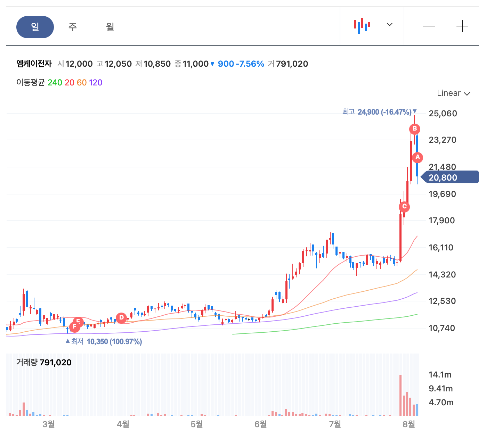Click the 이동평균 label
486x448 pixels.
tap(31, 82)
